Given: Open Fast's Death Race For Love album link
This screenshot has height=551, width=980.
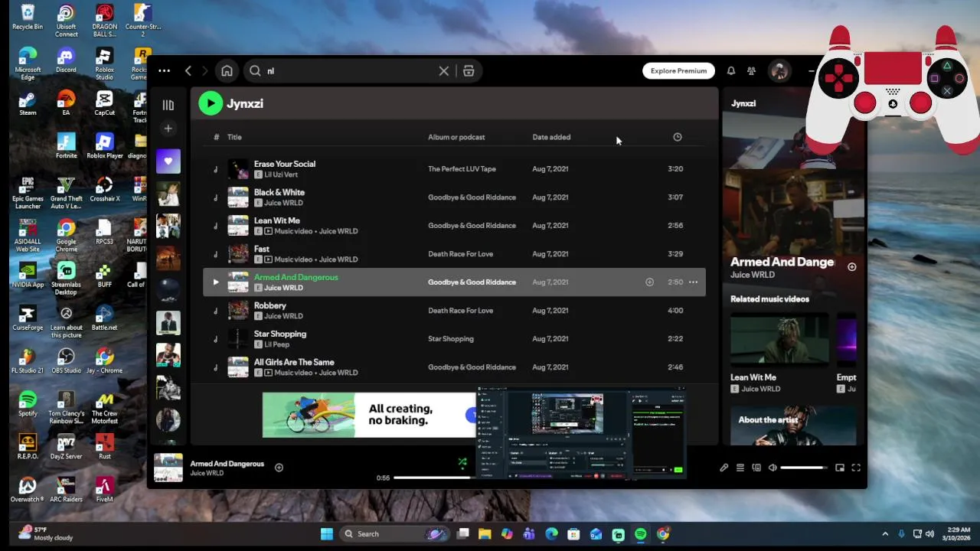Looking at the screenshot, I should (x=460, y=254).
